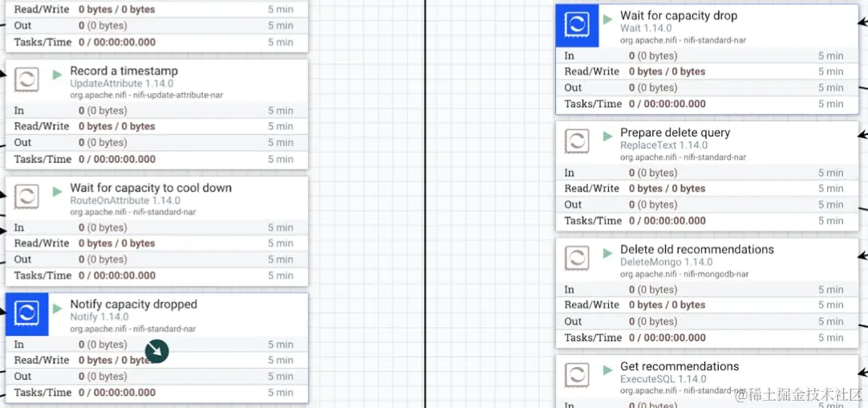The image size is (868, 408).
Task: Click the nifi-standard-nar bundle text under ReplaceText
Action: pos(683,157)
